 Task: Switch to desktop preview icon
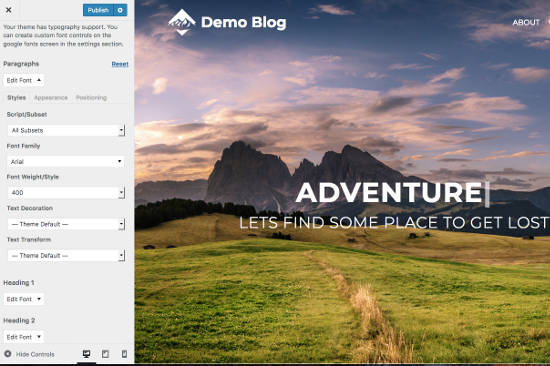(x=86, y=354)
